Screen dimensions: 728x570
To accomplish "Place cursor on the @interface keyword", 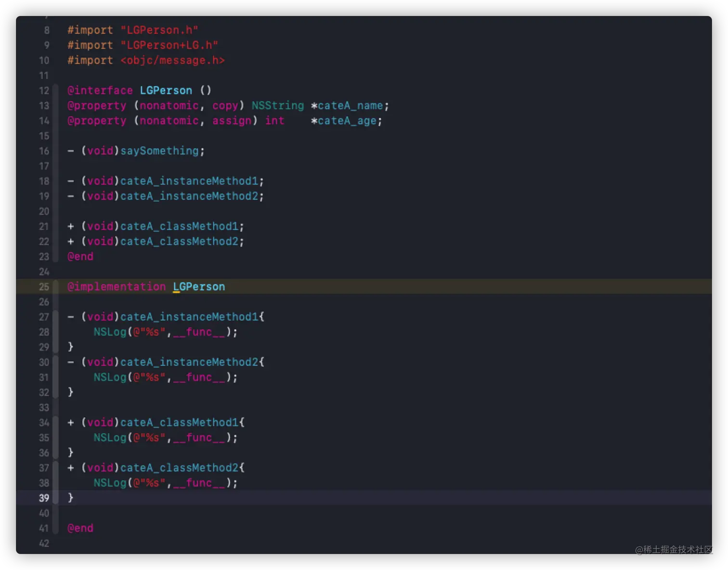I will pos(100,91).
